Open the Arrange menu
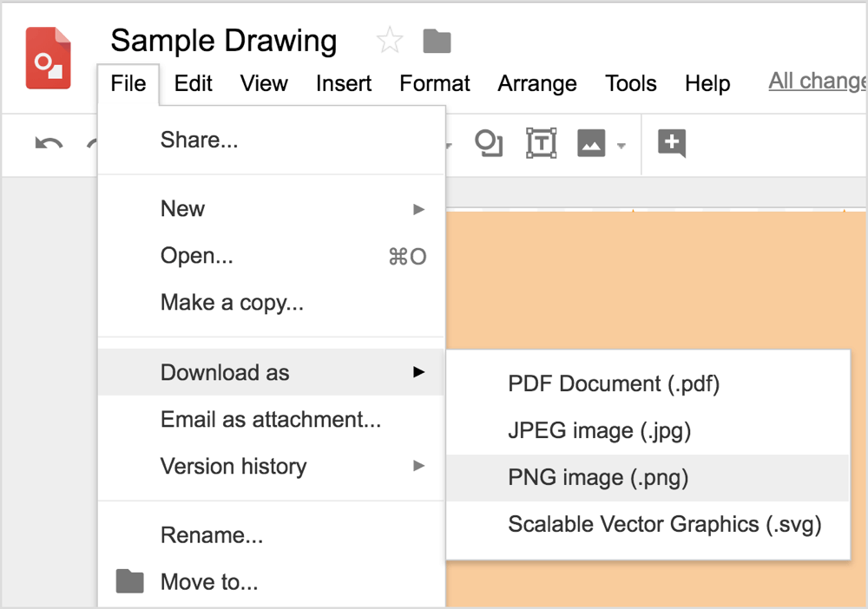Screen dimensions: 868x609 click(537, 84)
